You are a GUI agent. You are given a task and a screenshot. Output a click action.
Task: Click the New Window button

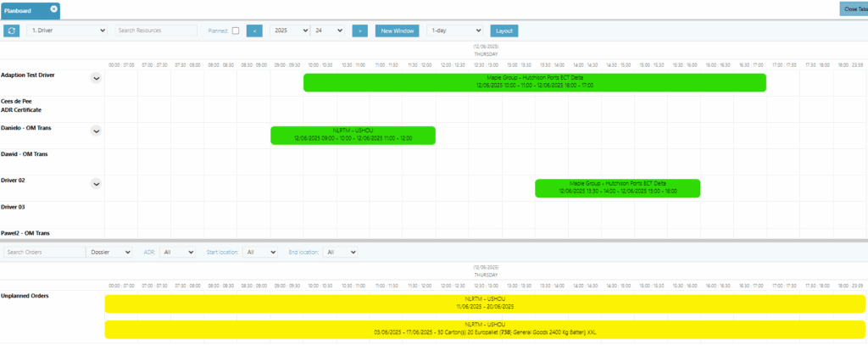[397, 31]
